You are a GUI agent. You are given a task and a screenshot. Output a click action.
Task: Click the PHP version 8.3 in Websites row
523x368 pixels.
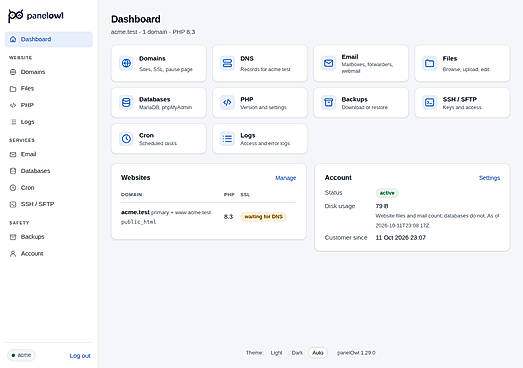click(x=228, y=217)
